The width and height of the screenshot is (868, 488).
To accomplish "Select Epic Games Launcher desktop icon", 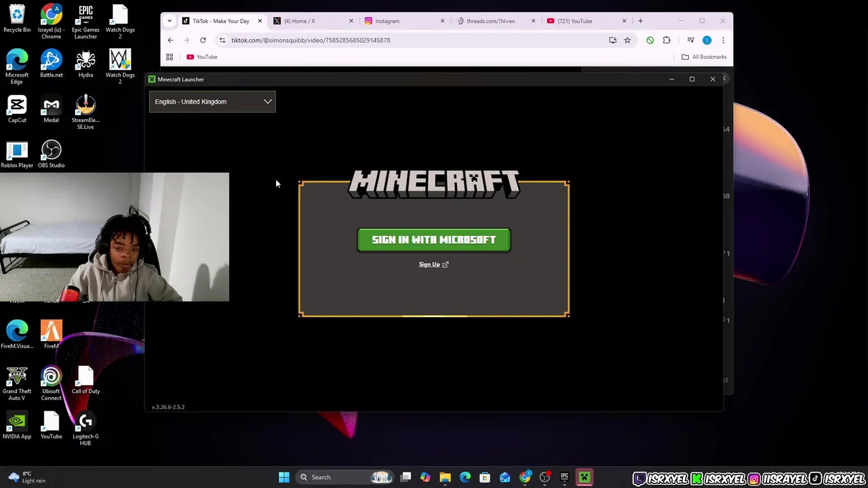I will [85, 22].
